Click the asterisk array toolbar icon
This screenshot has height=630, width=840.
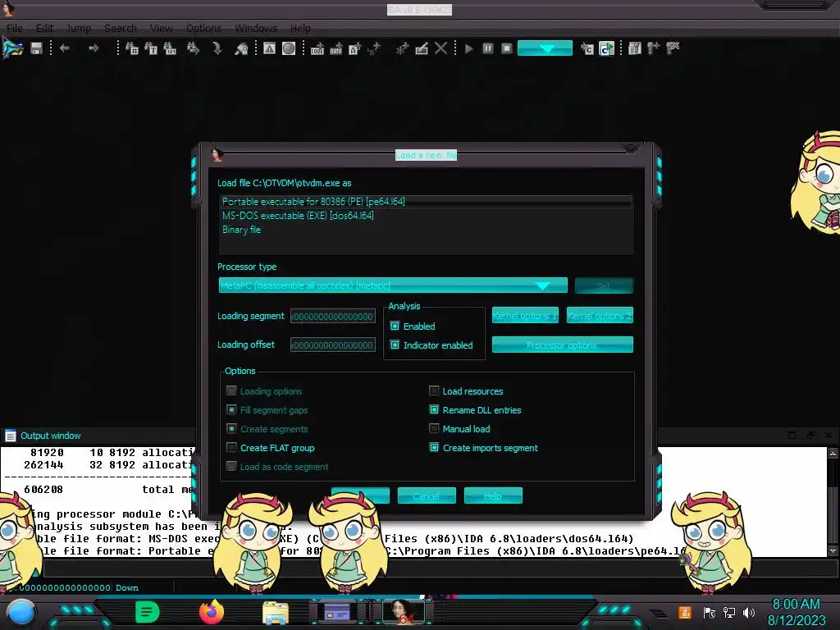(x=402, y=48)
